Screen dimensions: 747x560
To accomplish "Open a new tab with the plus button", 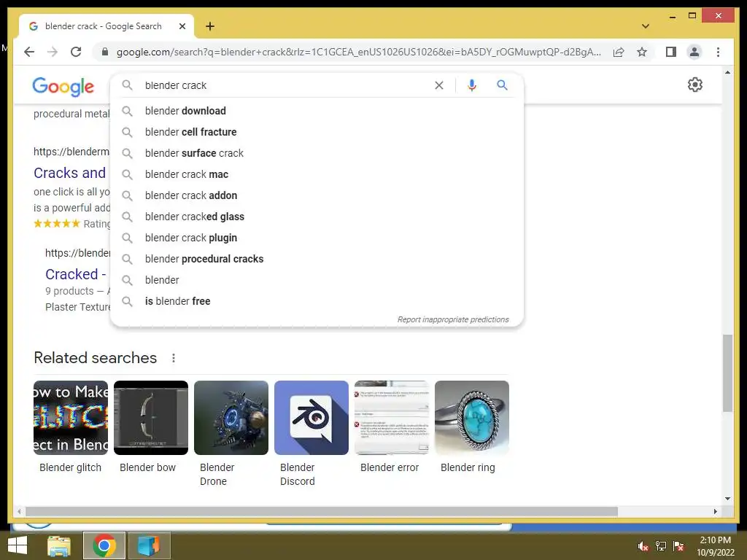I will click(210, 26).
